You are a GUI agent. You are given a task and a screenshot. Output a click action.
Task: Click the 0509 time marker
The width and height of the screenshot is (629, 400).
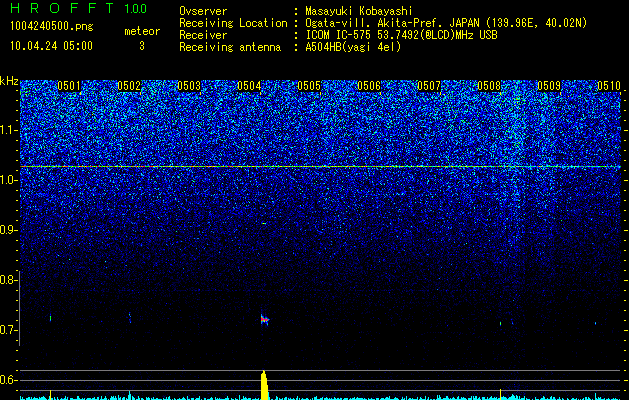coord(549,86)
